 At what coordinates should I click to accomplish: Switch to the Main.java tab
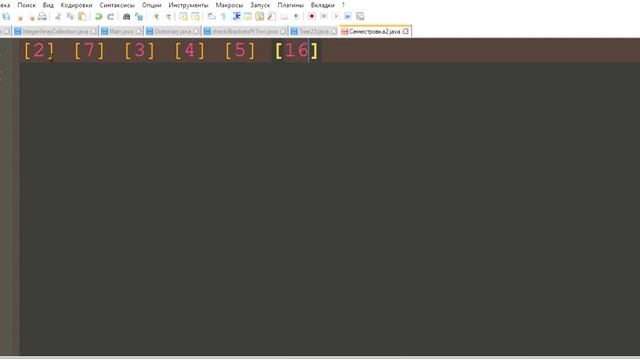coord(121,31)
